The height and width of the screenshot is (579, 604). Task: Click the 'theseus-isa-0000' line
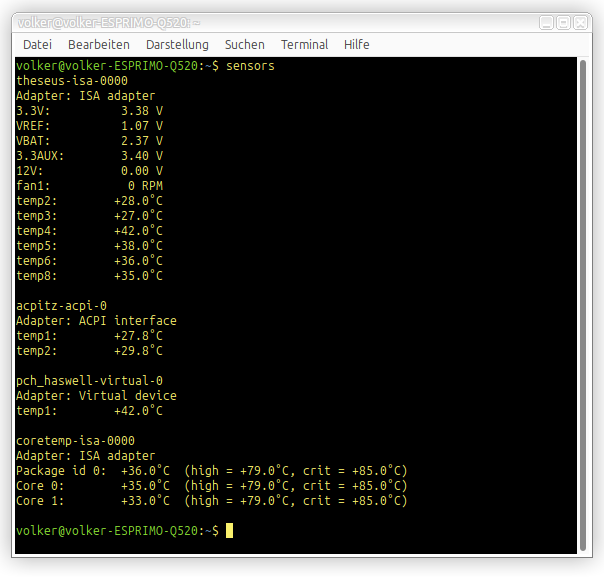pyautogui.click(x=72, y=81)
